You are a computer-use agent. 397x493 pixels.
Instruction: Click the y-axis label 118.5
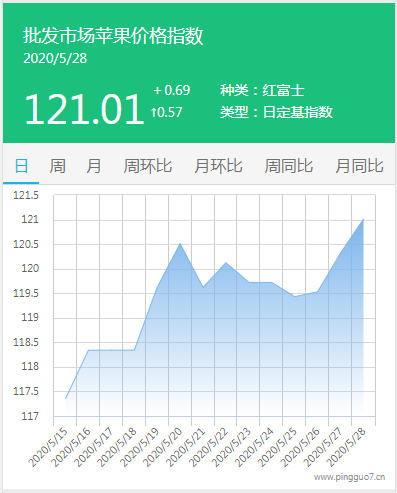[26, 342]
